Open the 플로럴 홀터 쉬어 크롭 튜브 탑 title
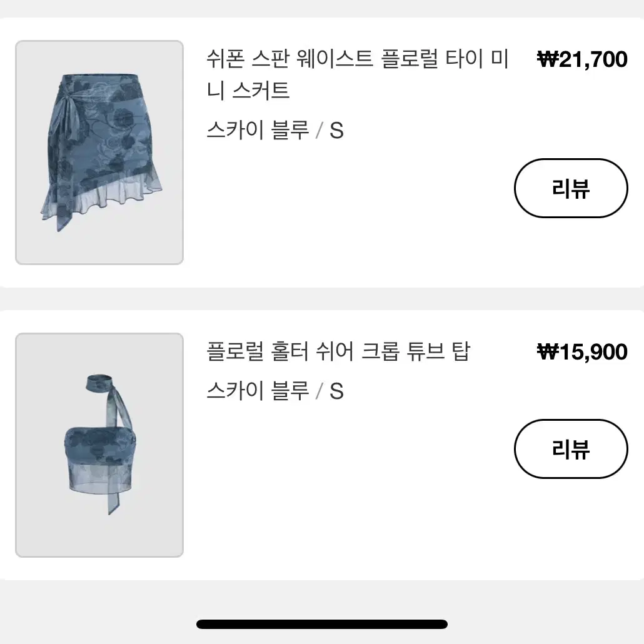644x644 pixels. pyautogui.click(x=338, y=351)
